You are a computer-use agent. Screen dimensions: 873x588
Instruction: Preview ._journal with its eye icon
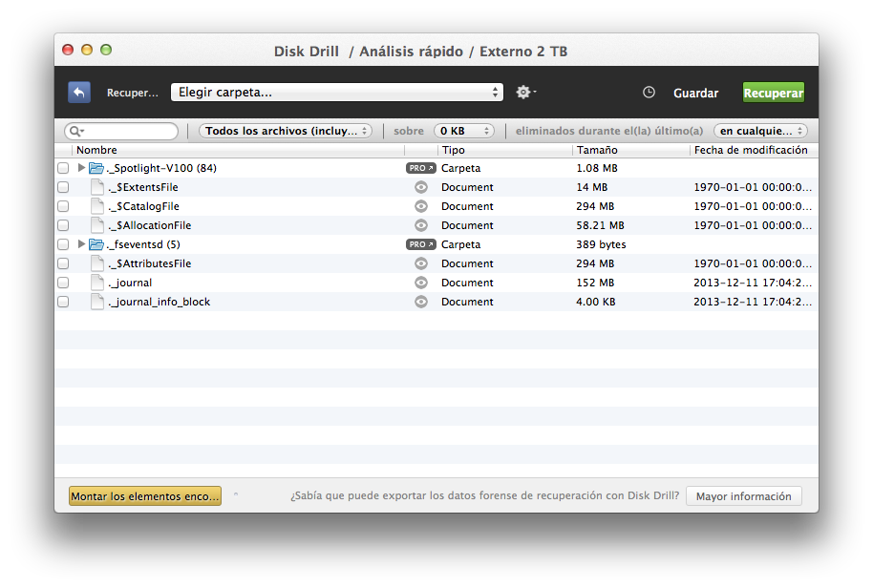[421, 283]
